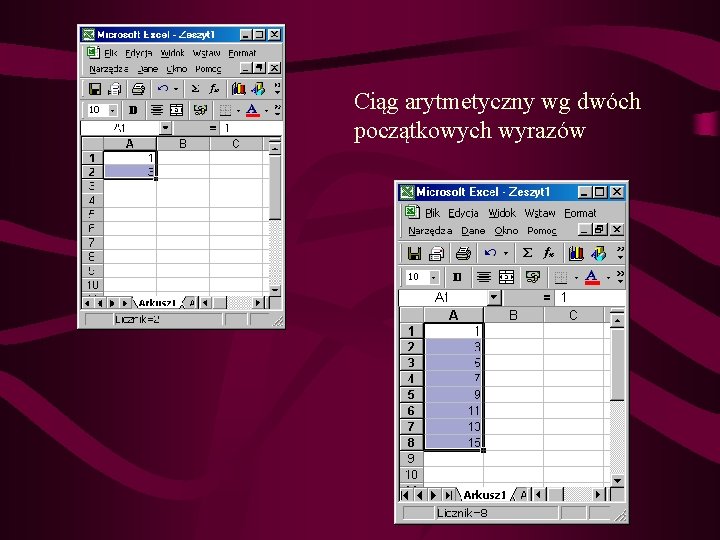Open Name Box dropdown arrow in larger window
This screenshot has height=540, width=720.
tap(494, 298)
